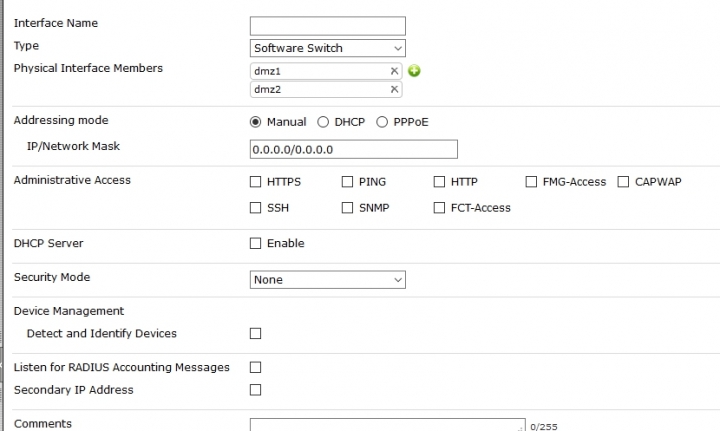The height and width of the screenshot is (431, 720).
Task: Click the IP/Network Mask input field
Action: pyautogui.click(x=354, y=149)
